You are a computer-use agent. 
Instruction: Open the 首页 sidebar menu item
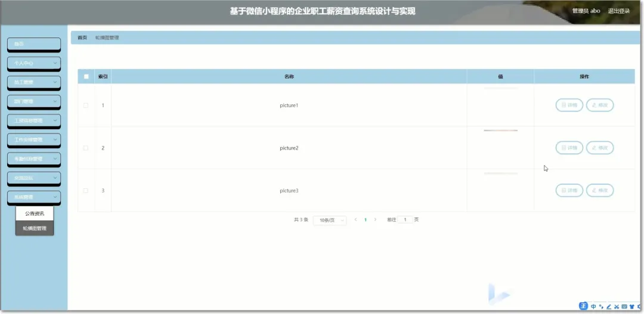34,44
